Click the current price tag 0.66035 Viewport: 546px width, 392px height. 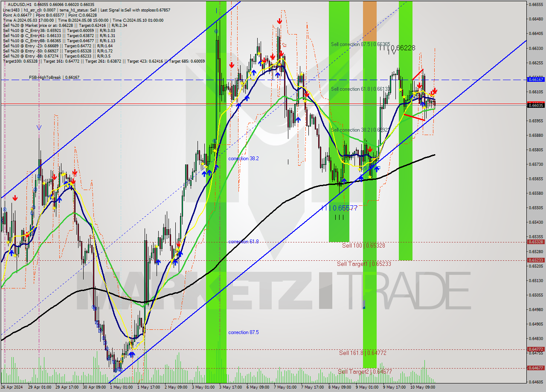point(535,105)
